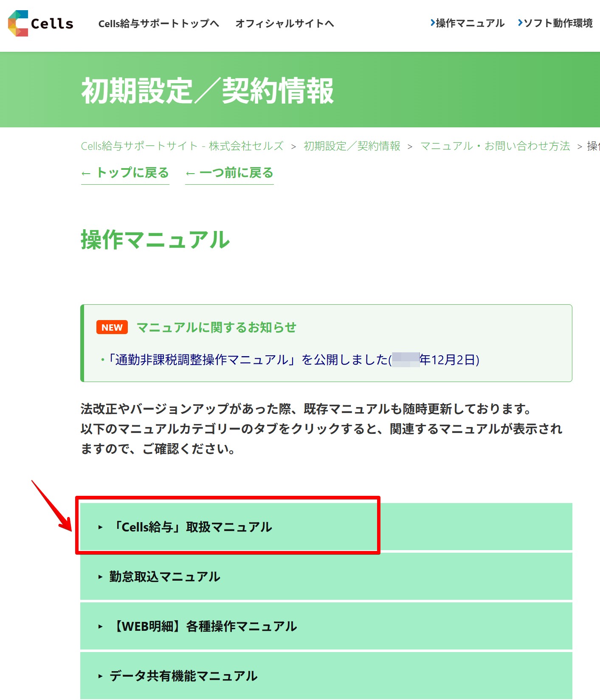Go to オフィシャルサイトへ link
The width and height of the screenshot is (600, 700).
pyautogui.click(x=285, y=23)
